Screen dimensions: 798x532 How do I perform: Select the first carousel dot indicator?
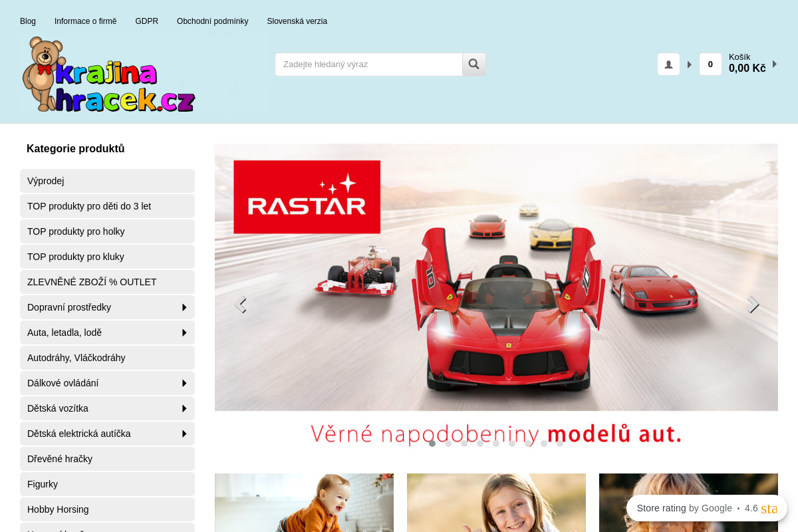(x=432, y=444)
